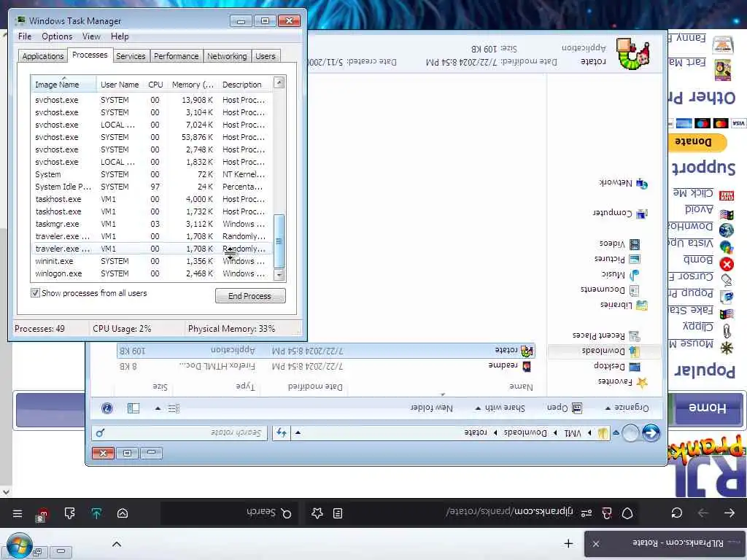Open Computer in Explorer navigation pane
Image resolution: width=747 pixels, height=560 pixels.
(620, 214)
